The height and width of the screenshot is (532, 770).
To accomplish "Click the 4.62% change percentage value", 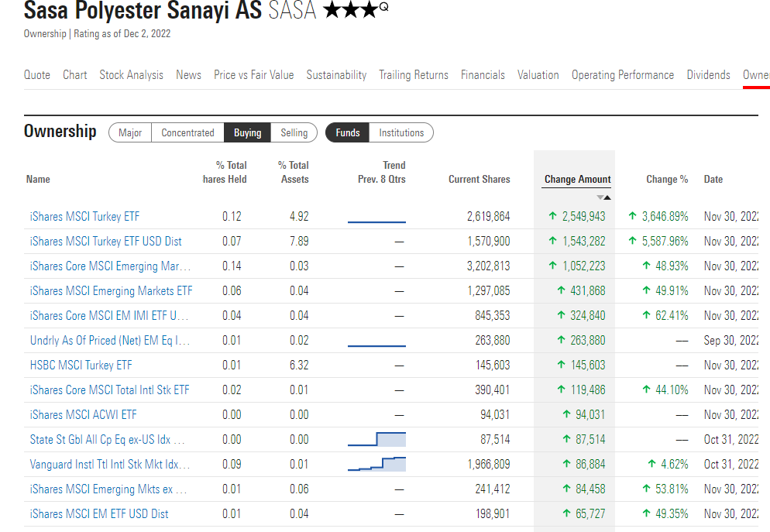I will 674,464.
